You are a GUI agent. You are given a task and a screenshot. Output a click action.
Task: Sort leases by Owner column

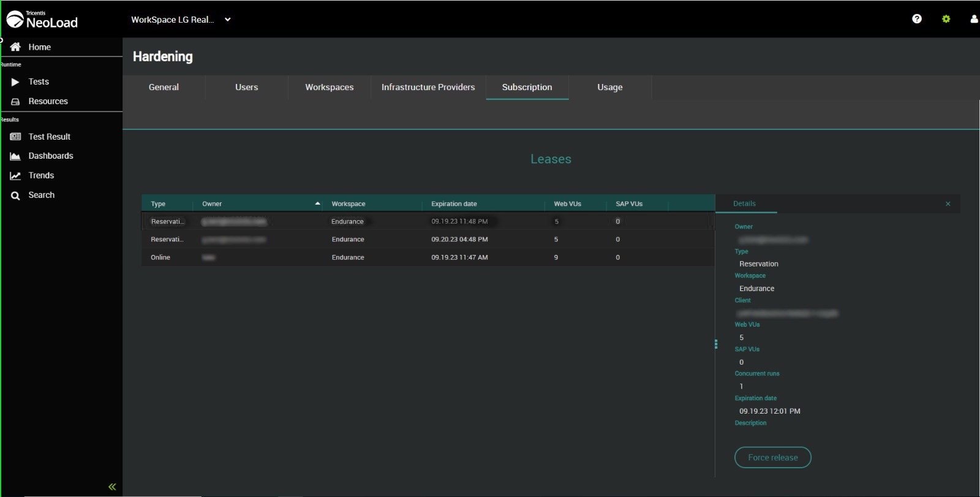click(212, 204)
